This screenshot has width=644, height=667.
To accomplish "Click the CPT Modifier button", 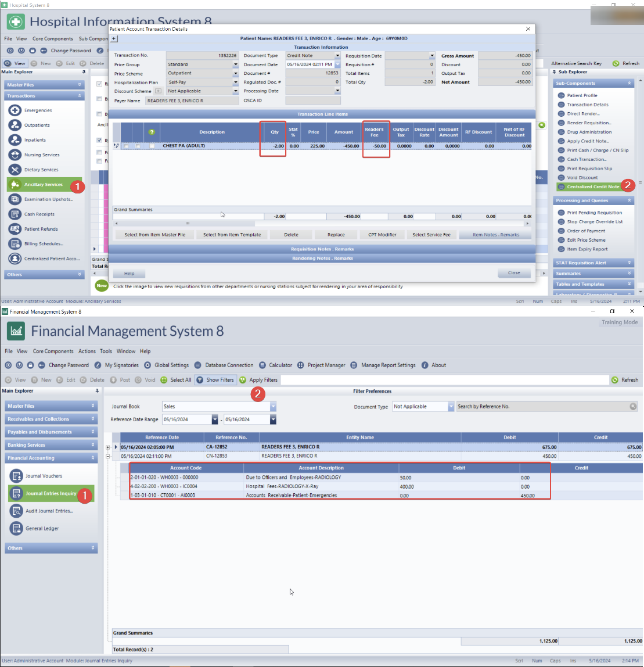I will click(x=382, y=235).
